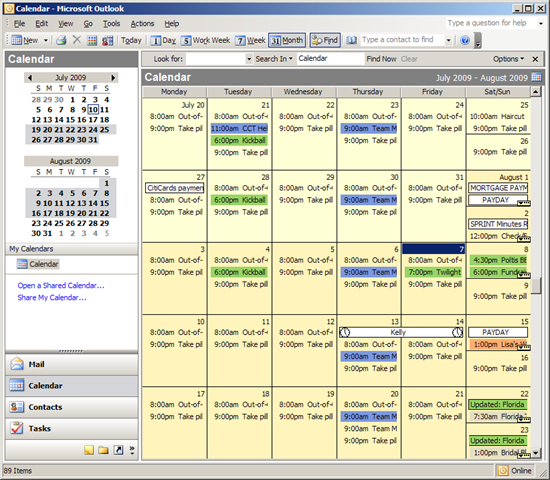Expand the toolbar options chevron

477,40
